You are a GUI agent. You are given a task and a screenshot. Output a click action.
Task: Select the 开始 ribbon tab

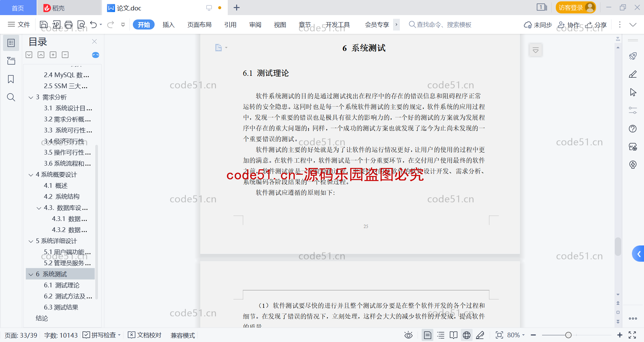[x=144, y=24]
